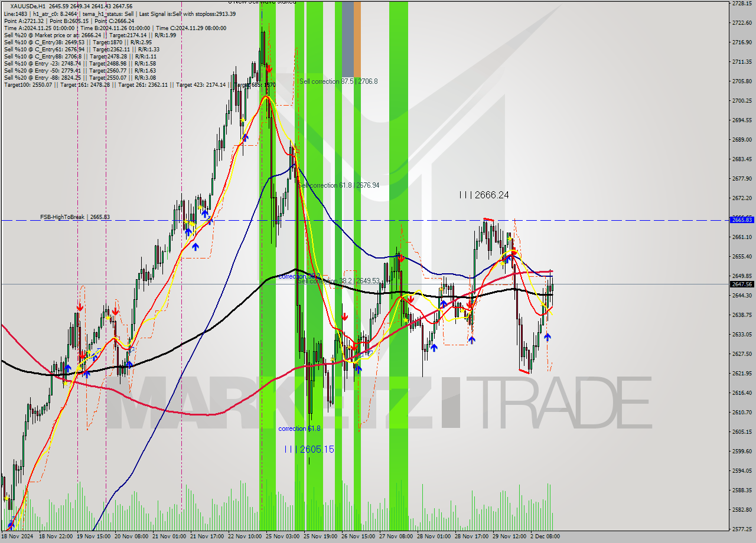Click the '29 Nov 12:00' time axis label
This screenshot has width=756, height=543.
[510, 537]
